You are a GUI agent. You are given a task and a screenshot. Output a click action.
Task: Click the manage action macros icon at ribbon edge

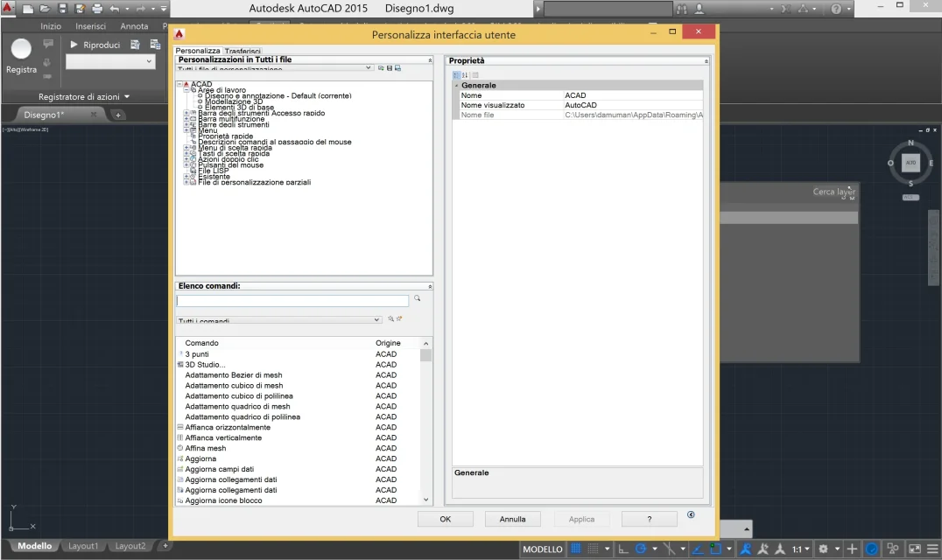155,45
